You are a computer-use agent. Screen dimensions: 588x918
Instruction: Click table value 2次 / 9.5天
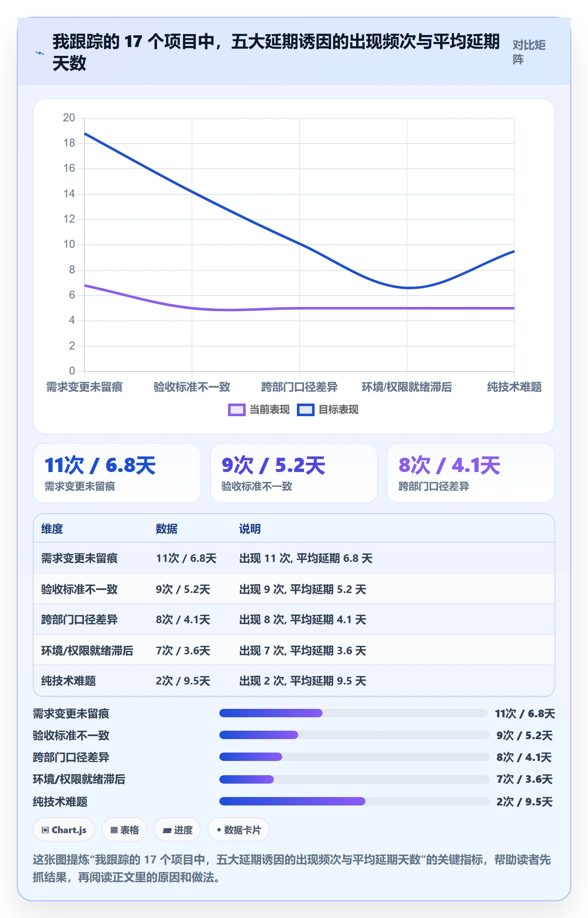click(x=183, y=681)
